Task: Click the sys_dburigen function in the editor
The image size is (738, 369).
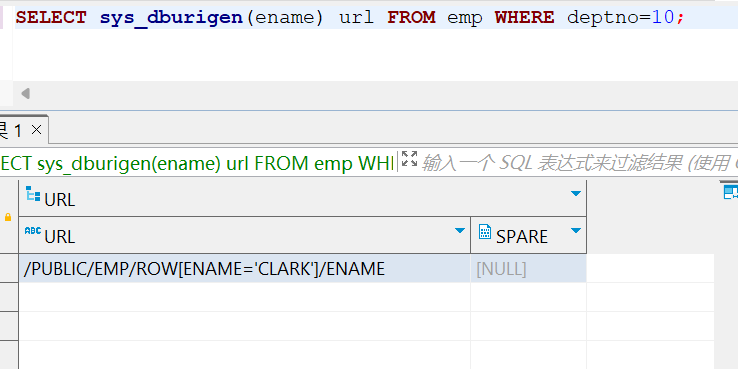Action: coord(171,18)
